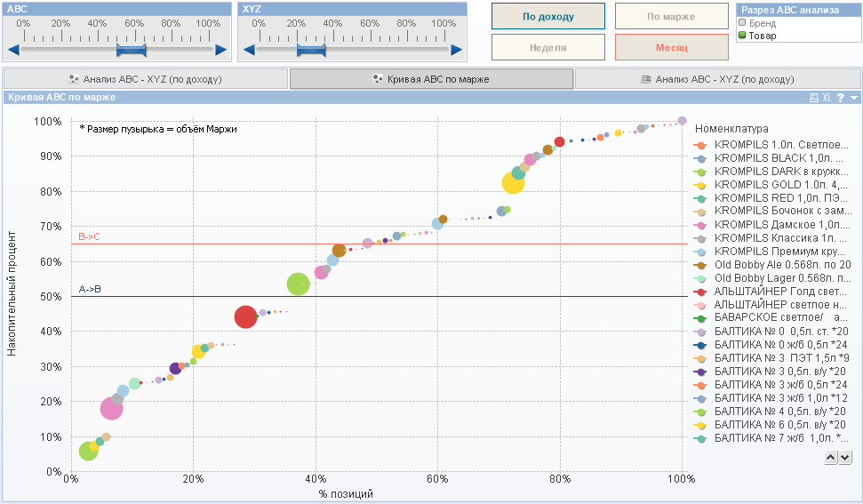Select legend item БАЛТИКА № 6 0,5л. в/у *20
Image resolution: width=863 pixels, height=504 pixels.
pos(771,425)
